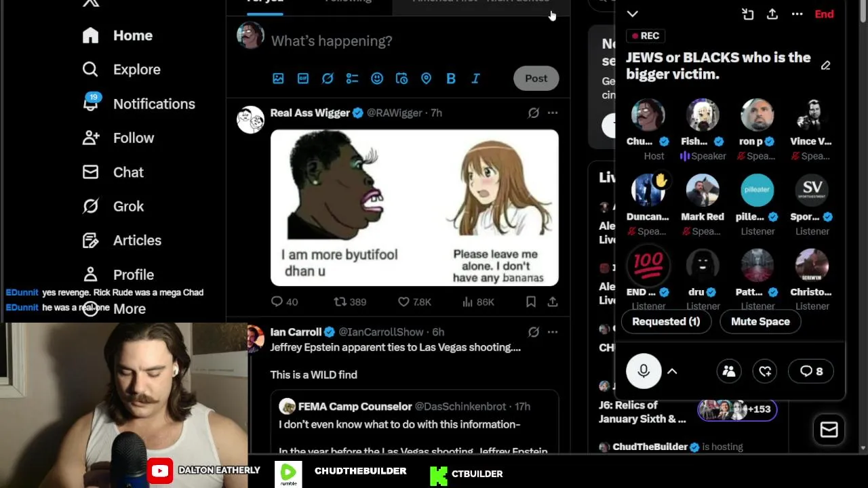Open quoted FEMA Camp Counselor post
Screen dimensions: 868x488
[414, 422]
